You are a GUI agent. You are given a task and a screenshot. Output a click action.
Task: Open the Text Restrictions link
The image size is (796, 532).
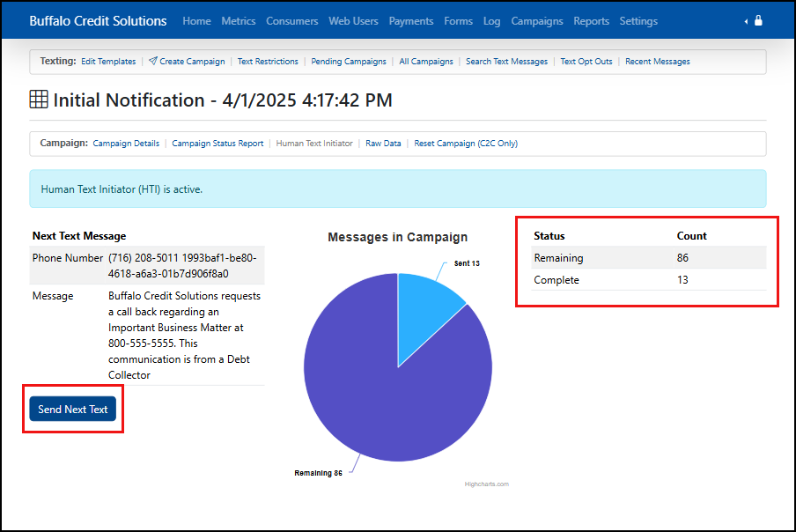pyautogui.click(x=268, y=62)
